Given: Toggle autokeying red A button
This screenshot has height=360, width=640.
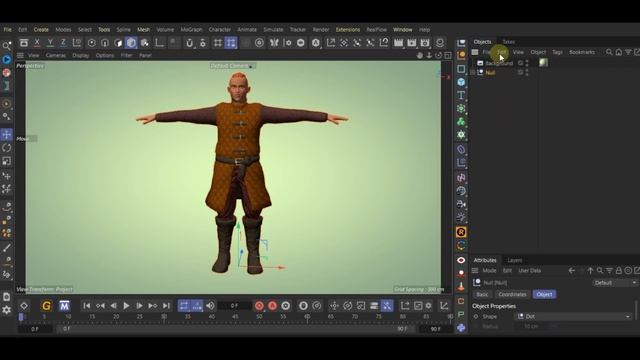Looking at the screenshot, I should point(272,305).
